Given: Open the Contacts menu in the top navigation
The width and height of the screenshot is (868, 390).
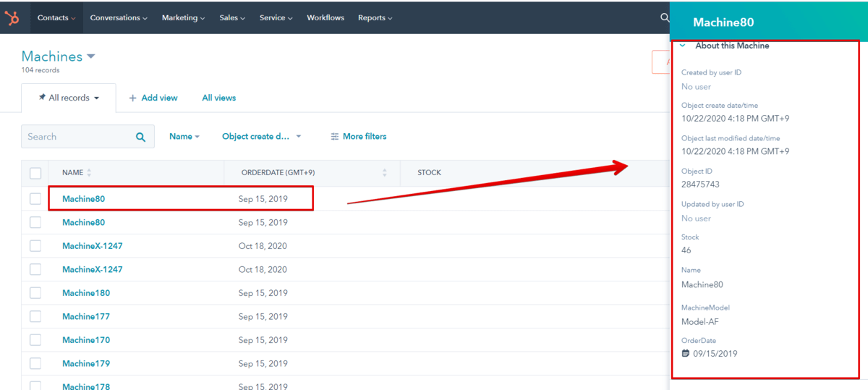Looking at the screenshot, I should click(x=56, y=18).
